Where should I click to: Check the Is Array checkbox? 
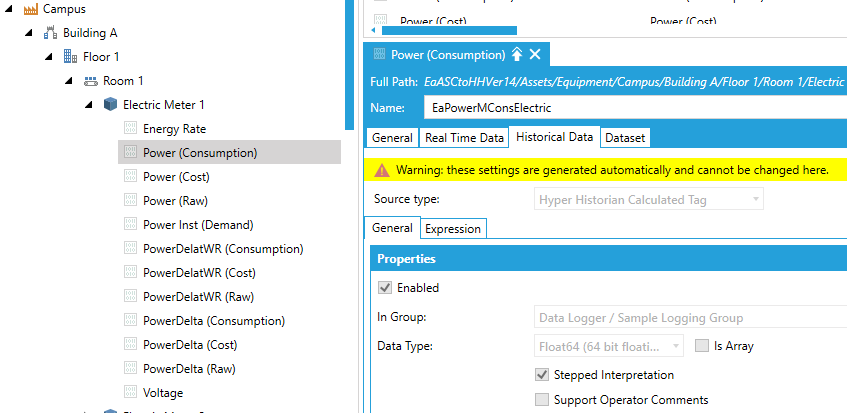tap(702, 346)
